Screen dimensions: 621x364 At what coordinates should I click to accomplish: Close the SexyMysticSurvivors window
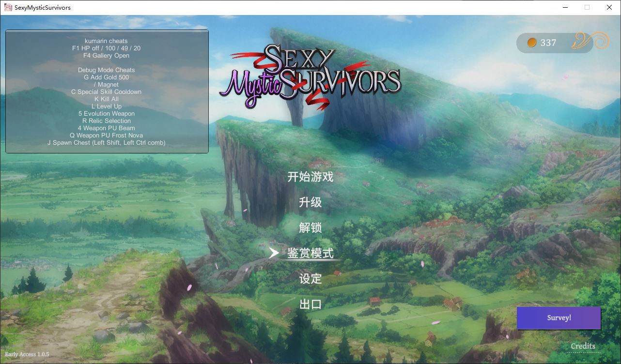click(x=609, y=7)
